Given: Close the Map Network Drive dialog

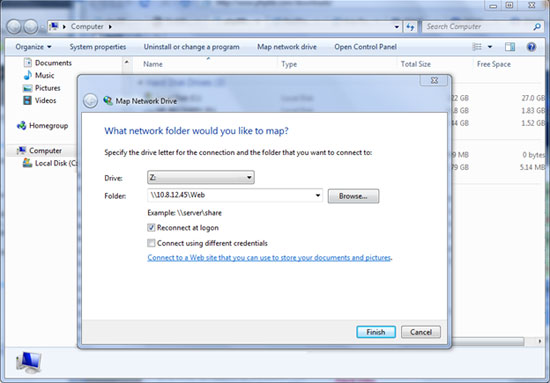Looking at the screenshot, I should [x=434, y=80].
